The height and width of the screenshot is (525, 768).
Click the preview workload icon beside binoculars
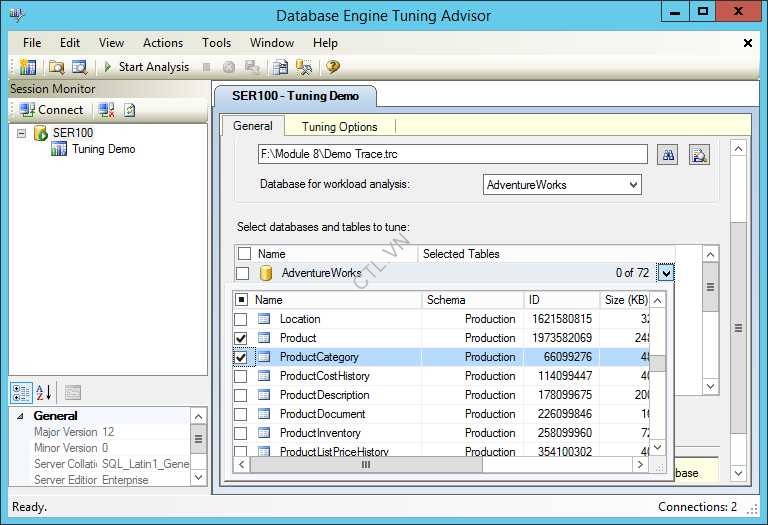(699, 155)
